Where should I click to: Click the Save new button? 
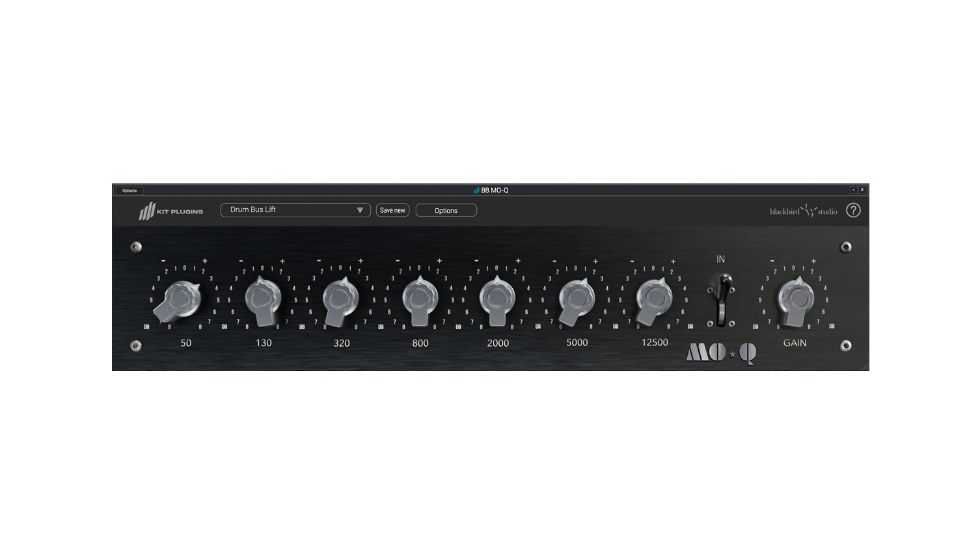click(392, 210)
